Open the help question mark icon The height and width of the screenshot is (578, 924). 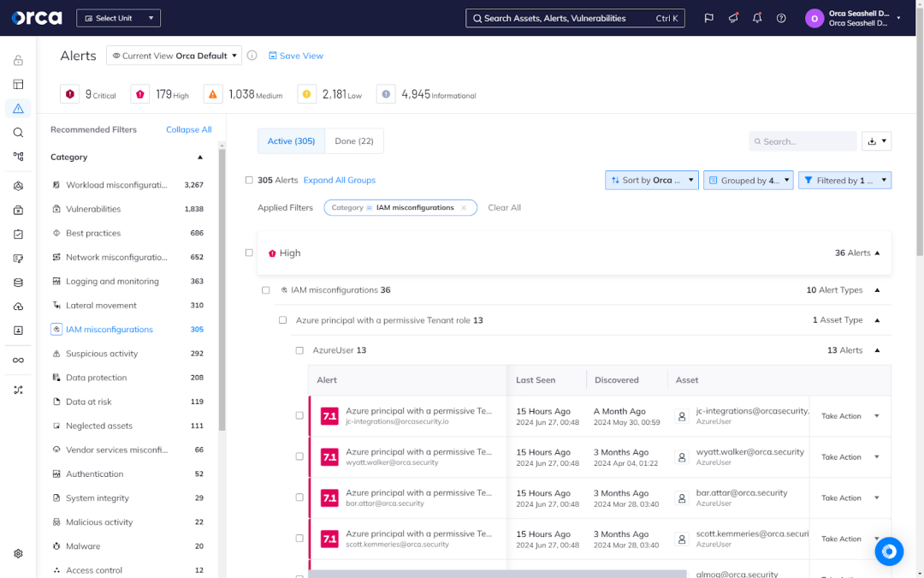click(x=781, y=18)
